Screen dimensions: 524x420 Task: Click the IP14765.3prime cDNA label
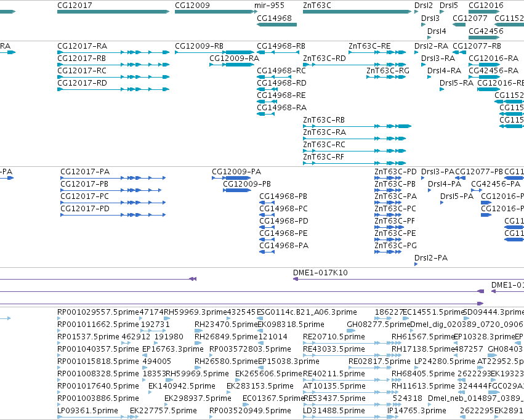[x=417, y=411]
